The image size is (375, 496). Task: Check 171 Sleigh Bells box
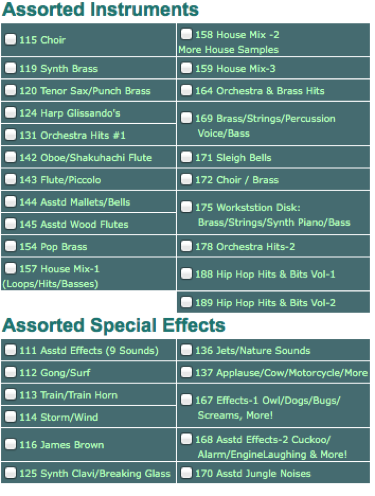point(186,157)
